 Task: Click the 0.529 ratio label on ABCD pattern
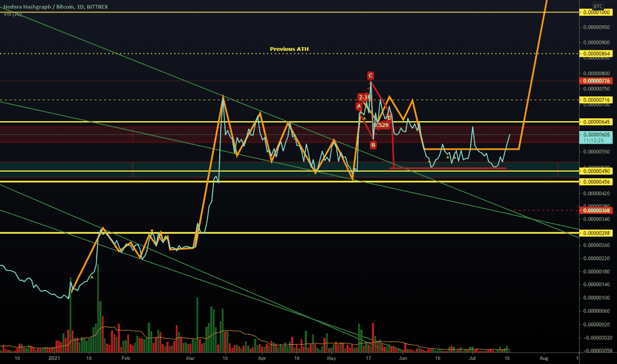pos(381,125)
